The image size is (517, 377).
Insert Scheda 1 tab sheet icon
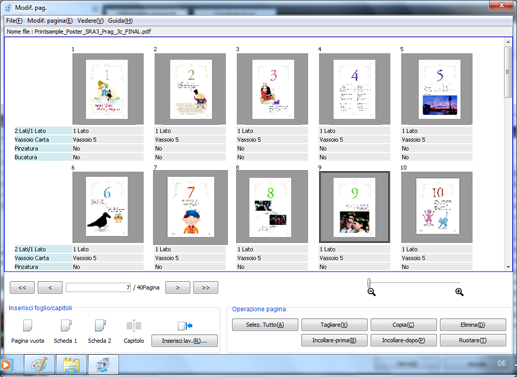click(x=66, y=326)
